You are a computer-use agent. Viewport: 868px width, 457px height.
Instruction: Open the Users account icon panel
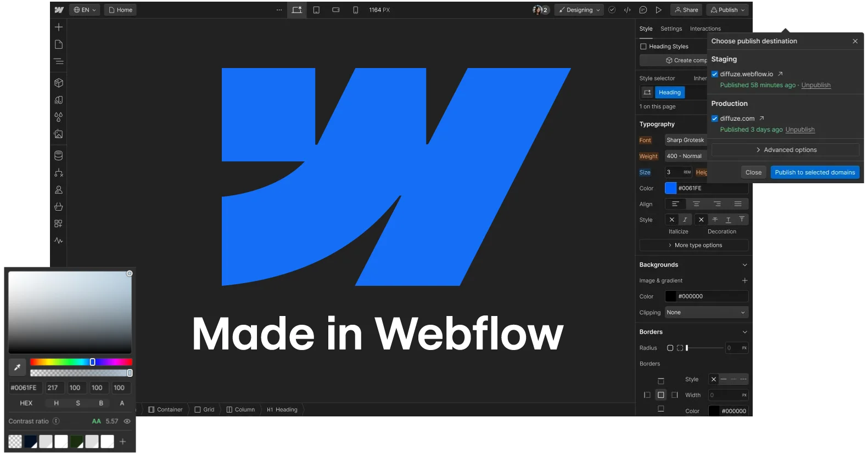click(59, 190)
